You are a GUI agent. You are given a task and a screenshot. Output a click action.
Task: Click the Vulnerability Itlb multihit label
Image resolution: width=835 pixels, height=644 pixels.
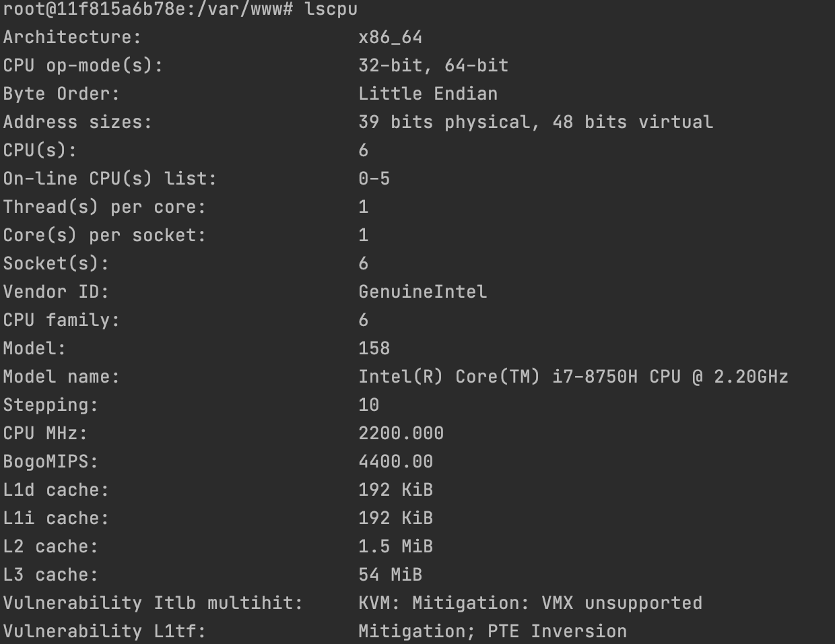[x=153, y=603]
